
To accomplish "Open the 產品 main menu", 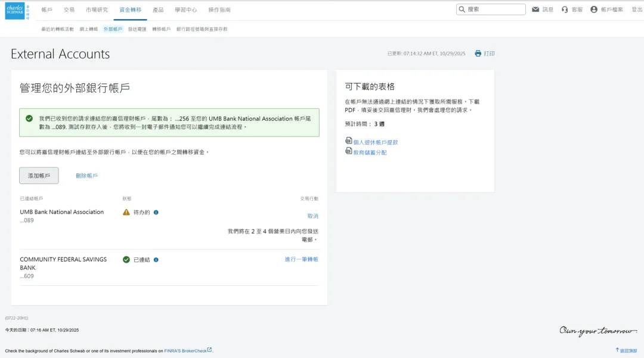I will click(x=158, y=10).
